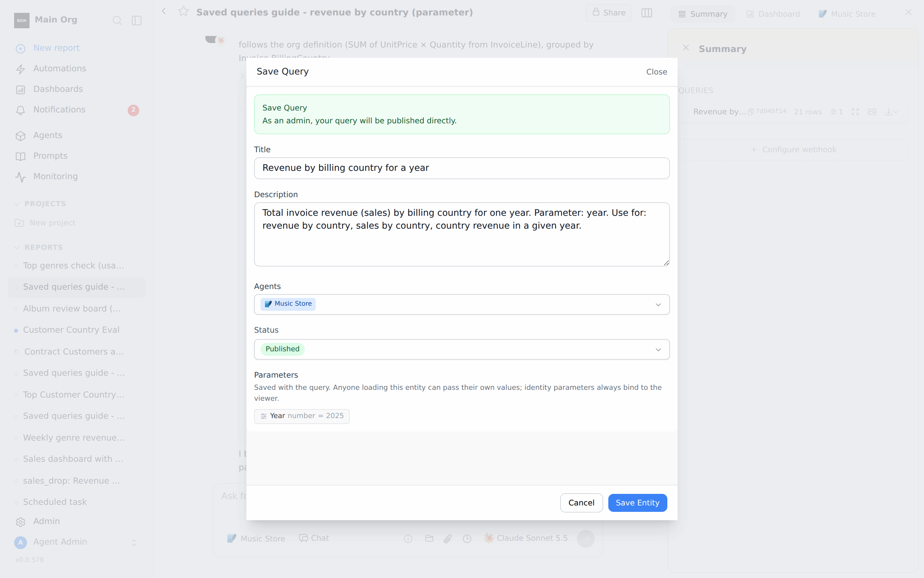
Task: Click the clock schedule icon
Action: pyautogui.click(x=467, y=539)
